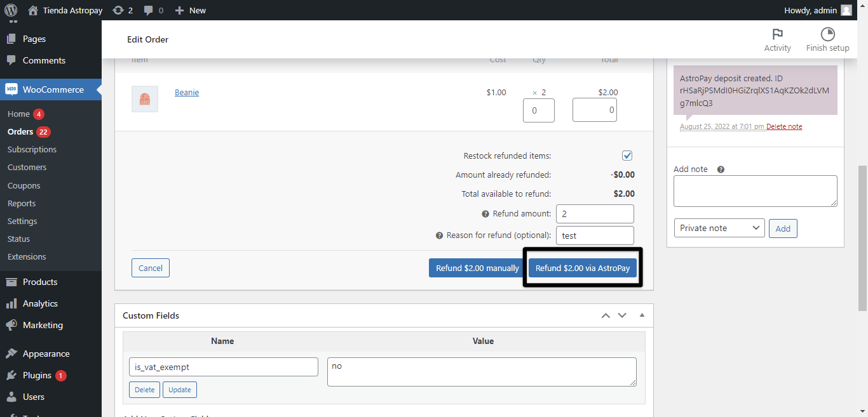The height and width of the screenshot is (417, 868).
Task: Click Refund $2.00 via AstroPay
Action: coord(583,268)
